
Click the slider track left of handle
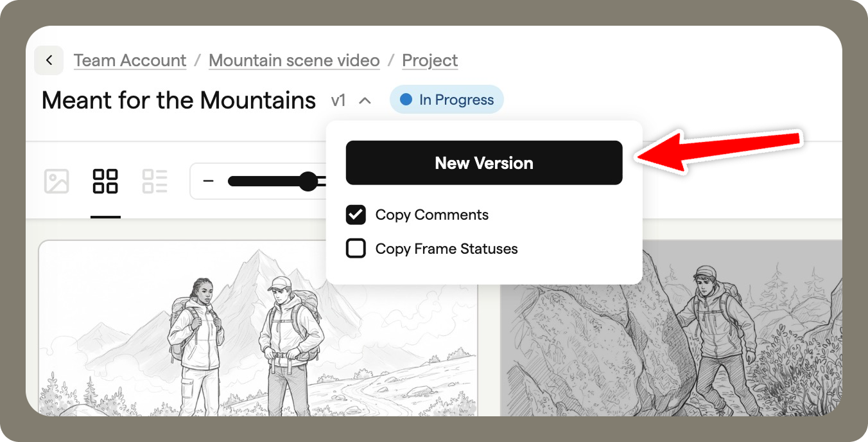pos(263,181)
